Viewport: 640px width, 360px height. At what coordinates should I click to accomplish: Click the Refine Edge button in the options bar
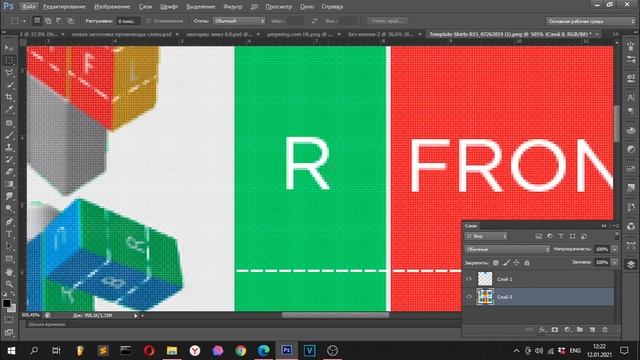[387, 21]
